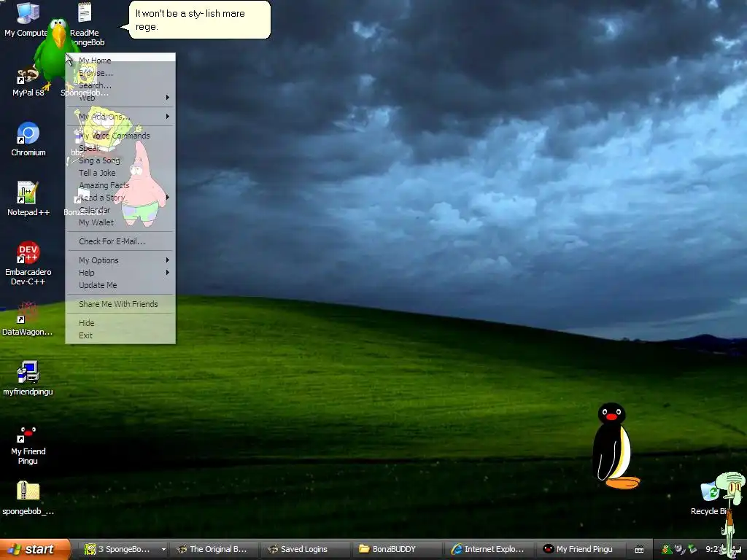
Task: Choose Sing a Song menu entry
Action: [120, 160]
